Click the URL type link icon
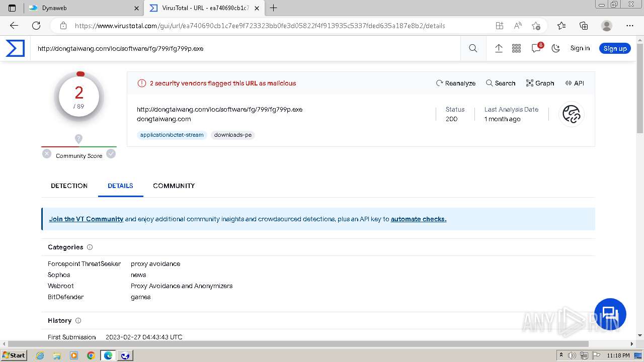 pyautogui.click(x=571, y=114)
